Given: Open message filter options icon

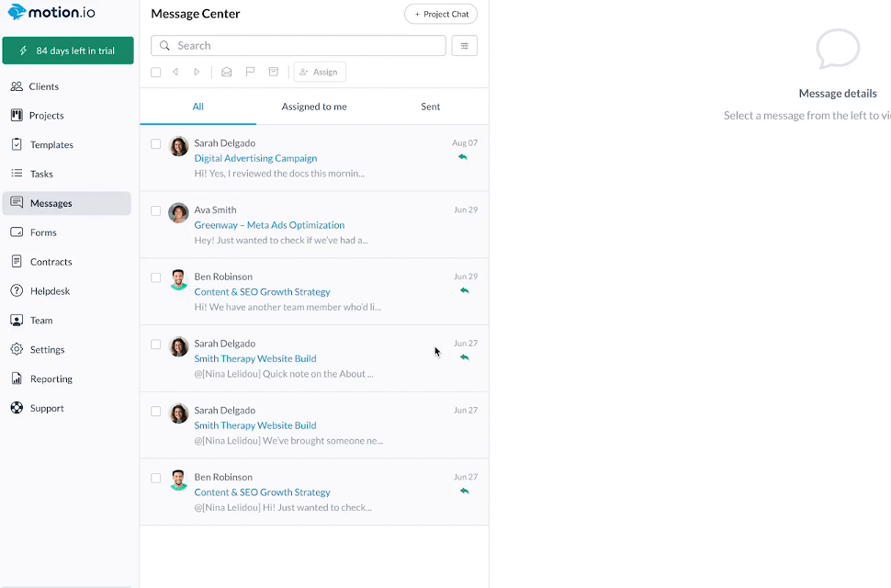Looking at the screenshot, I should [464, 45].
